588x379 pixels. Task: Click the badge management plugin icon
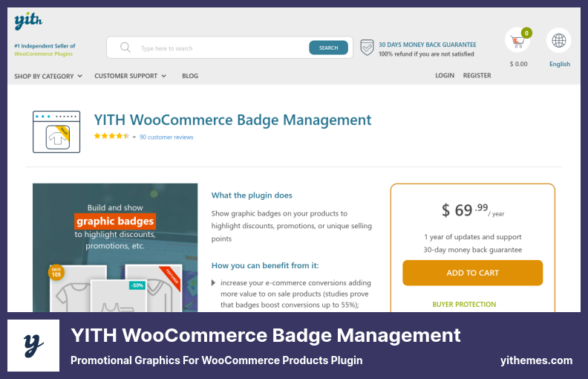click(x=56, y=132)
